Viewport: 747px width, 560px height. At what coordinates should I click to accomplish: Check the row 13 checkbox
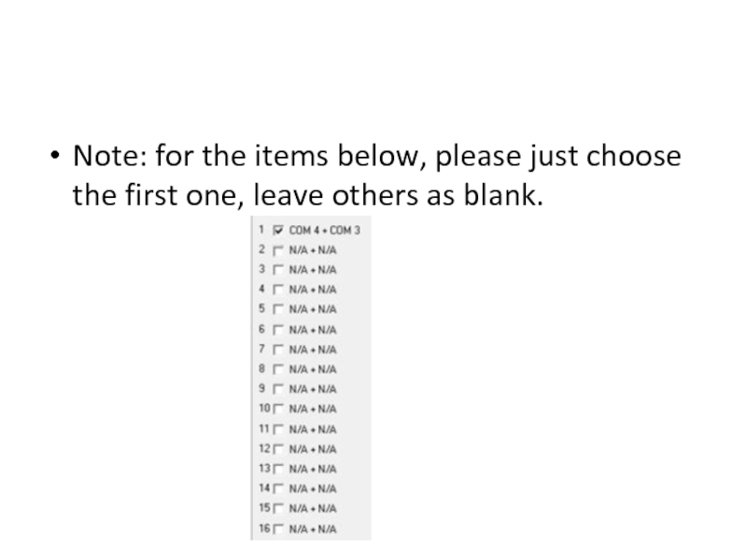coord(277,469)
